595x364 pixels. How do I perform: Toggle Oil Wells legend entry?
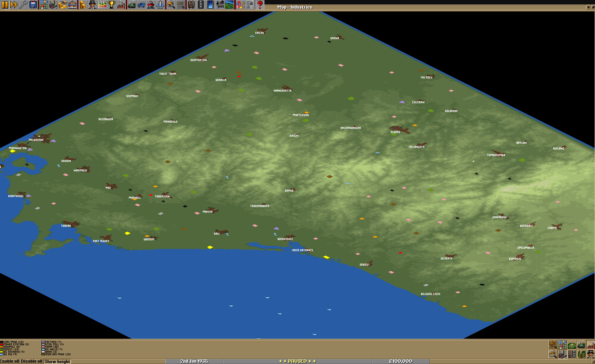coord(52,350)
